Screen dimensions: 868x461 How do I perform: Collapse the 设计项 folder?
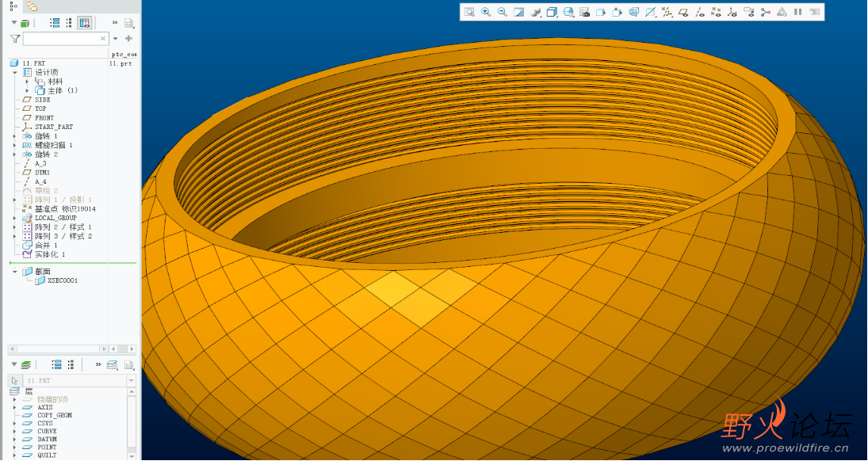(x=15, y=73)
